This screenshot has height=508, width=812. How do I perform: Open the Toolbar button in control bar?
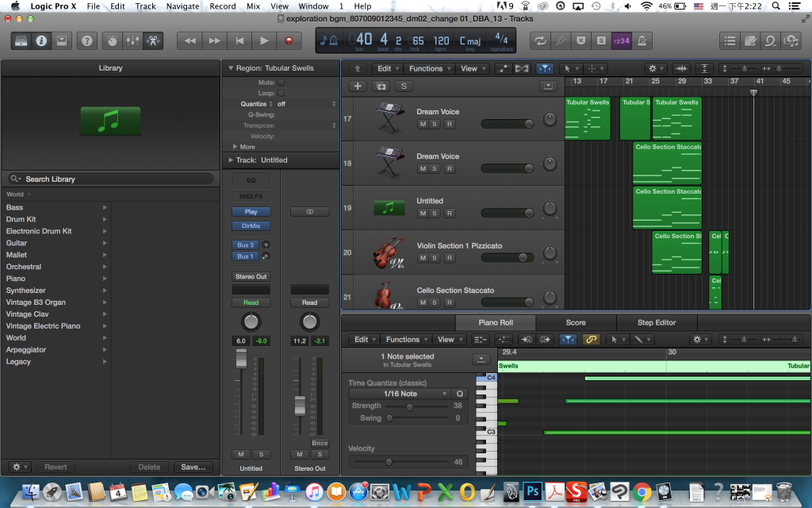[x=62, y=40]
